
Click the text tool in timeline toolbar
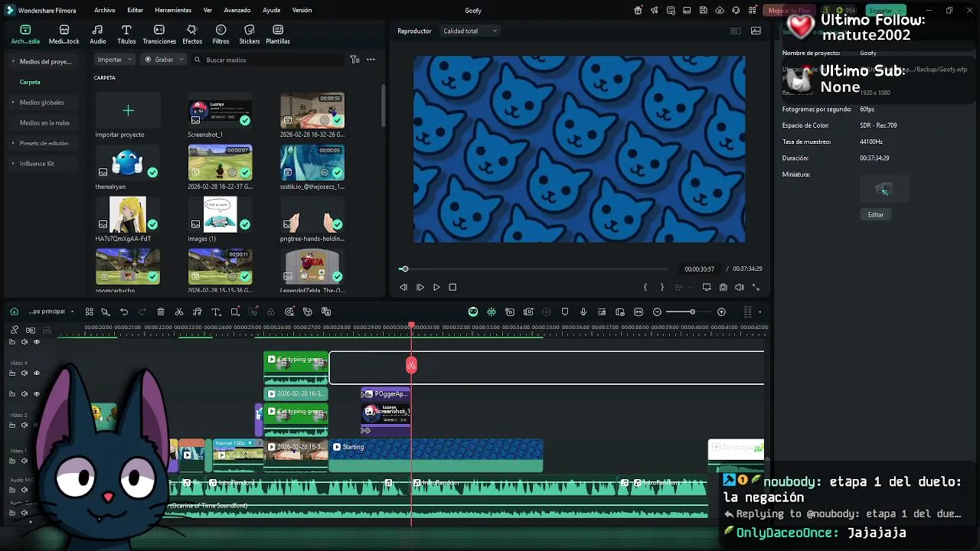(216, 311)
